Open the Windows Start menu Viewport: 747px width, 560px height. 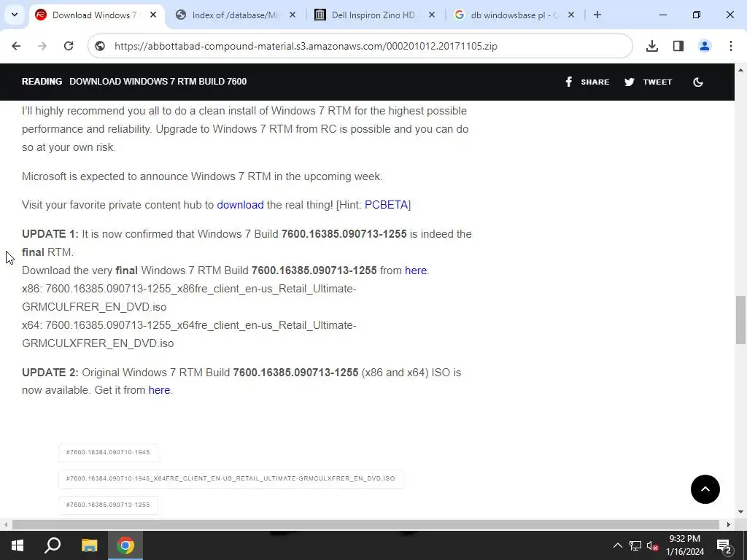18,545
